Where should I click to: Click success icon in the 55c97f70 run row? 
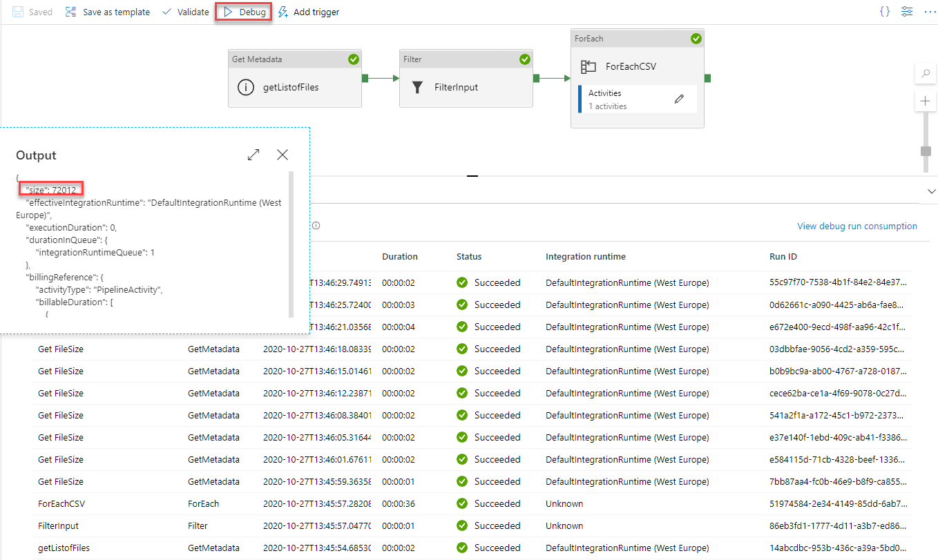coord(462,282)
